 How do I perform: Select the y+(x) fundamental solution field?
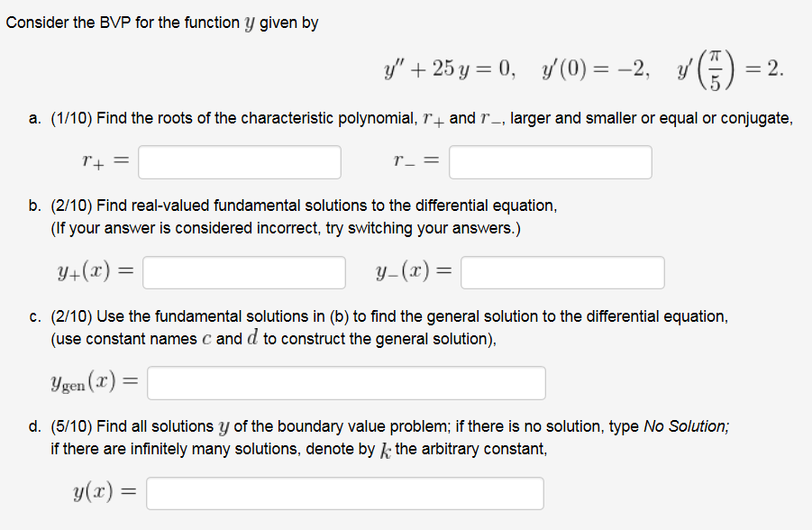pos(243,272)
